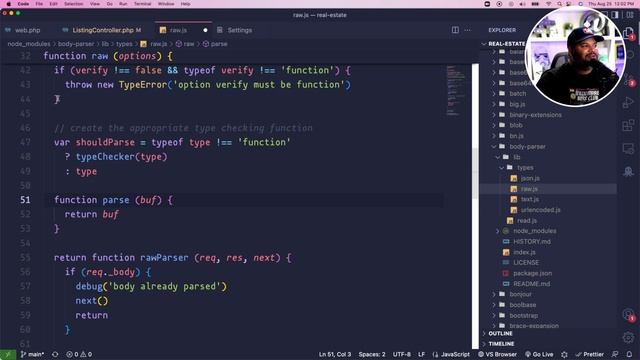Click the gear icon next to Go Live

pos(564,354)
